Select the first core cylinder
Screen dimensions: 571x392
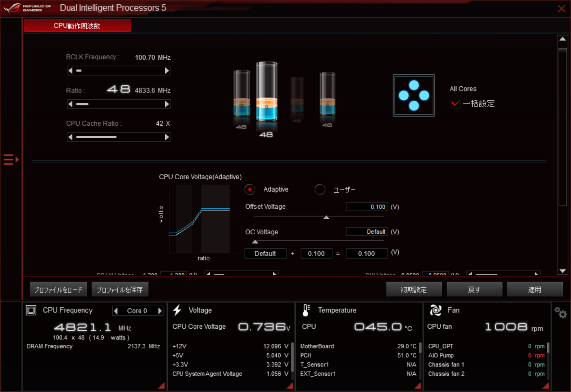click(x=241, y=94)
